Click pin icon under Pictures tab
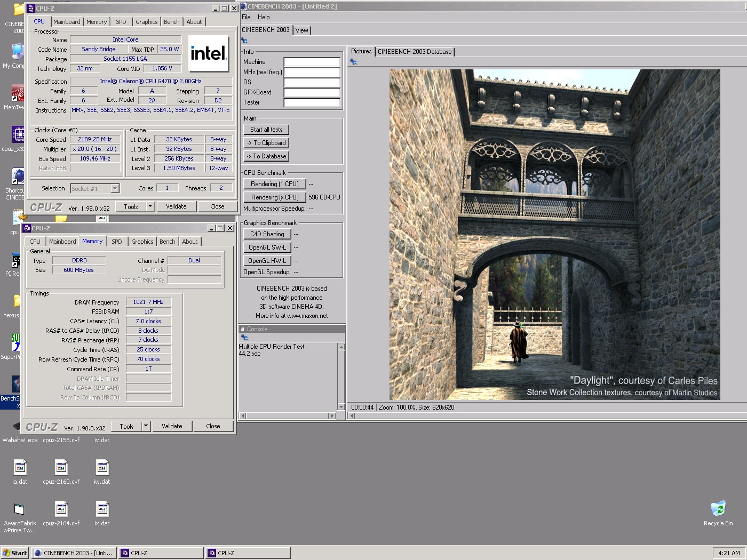Viewport: 747px width, 560px height. 353,62
